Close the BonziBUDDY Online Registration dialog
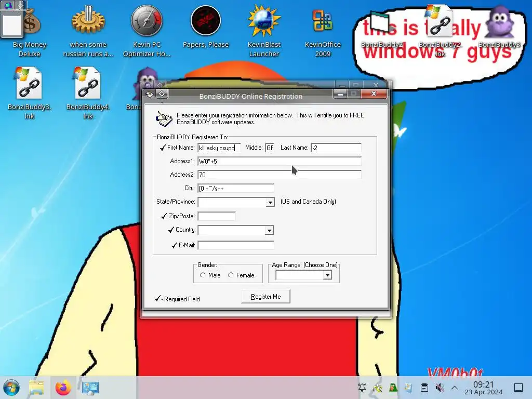 [374, 94]
